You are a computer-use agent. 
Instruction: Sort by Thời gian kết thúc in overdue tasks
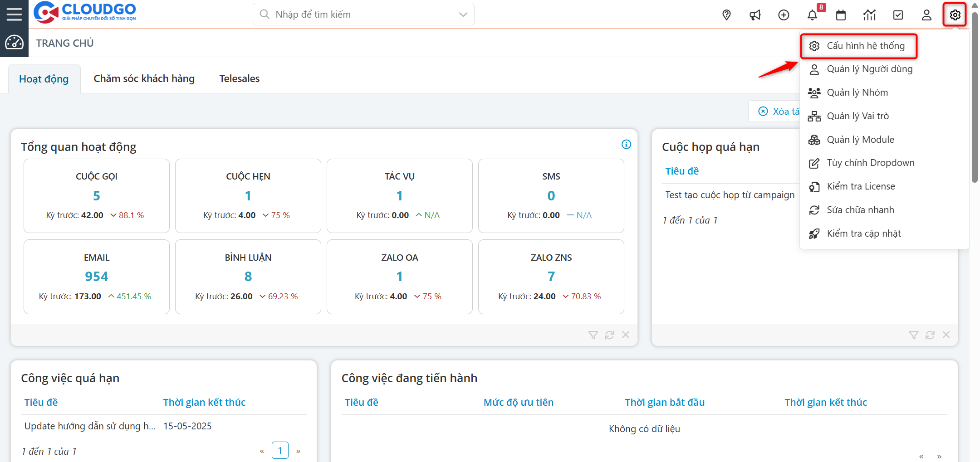(x=204, y=403)
